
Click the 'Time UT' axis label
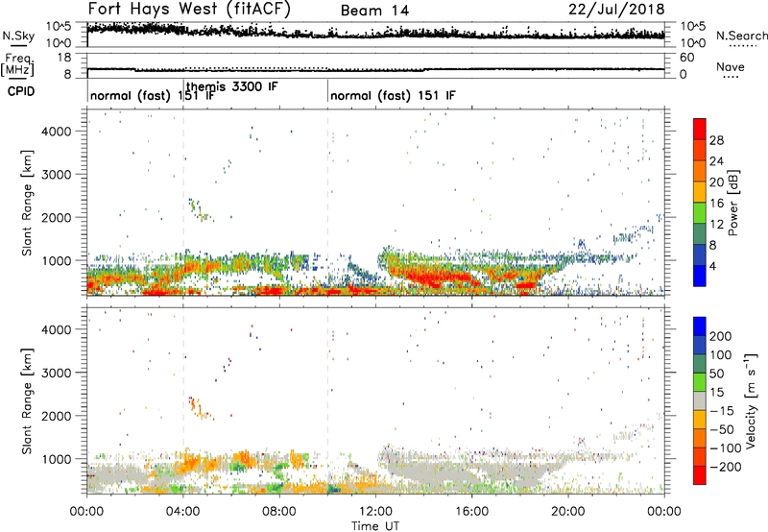pos(375,526)
